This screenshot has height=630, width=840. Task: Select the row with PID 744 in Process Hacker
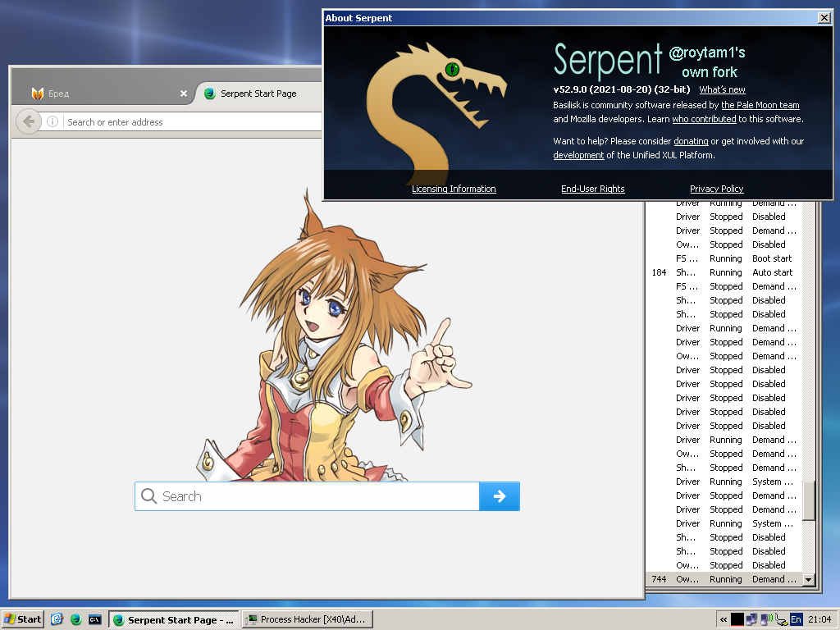pyautogui.click(x=724, y=579)
